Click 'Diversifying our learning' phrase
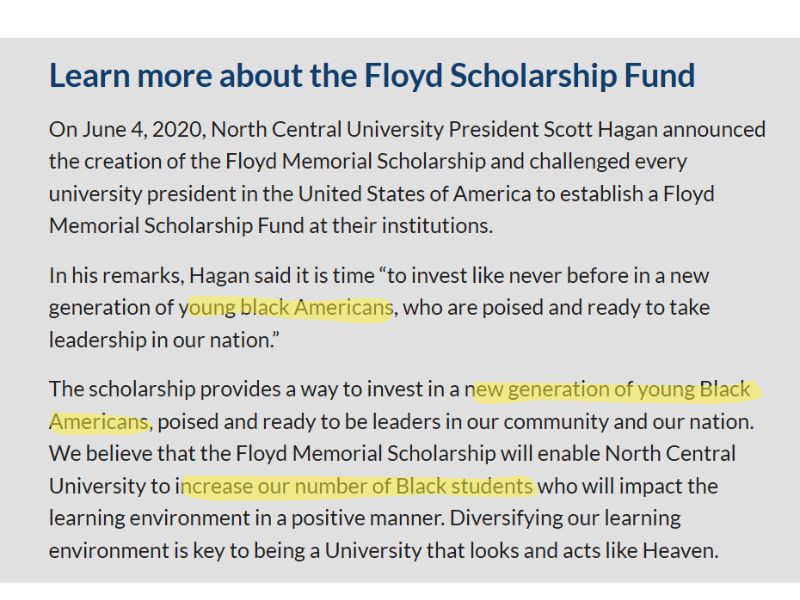 565,518
